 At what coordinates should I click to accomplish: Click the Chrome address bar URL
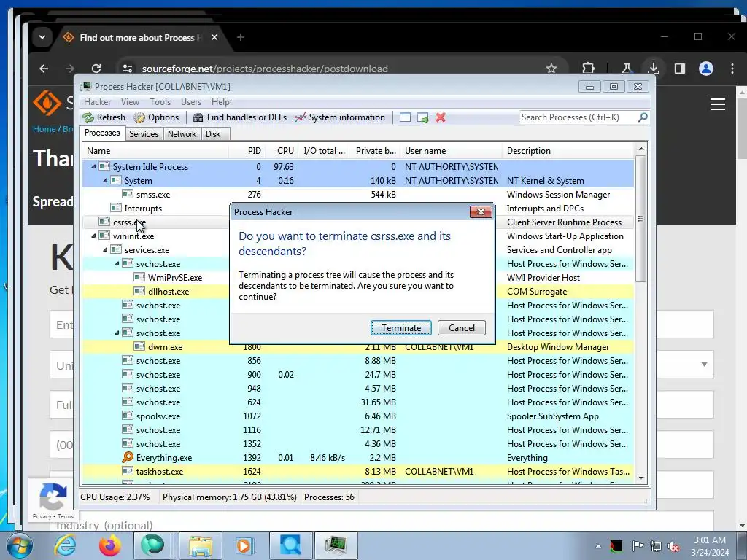(265, 69)
